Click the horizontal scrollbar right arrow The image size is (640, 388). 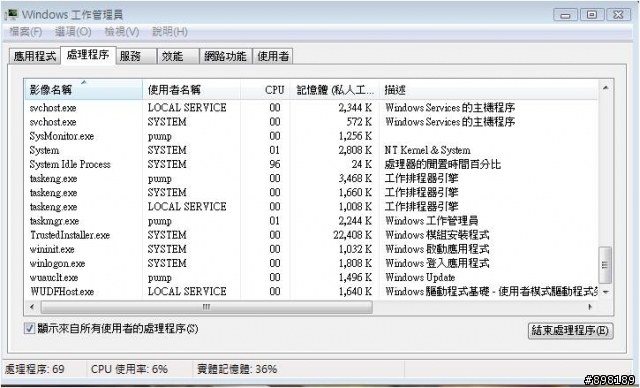(590, 307)
